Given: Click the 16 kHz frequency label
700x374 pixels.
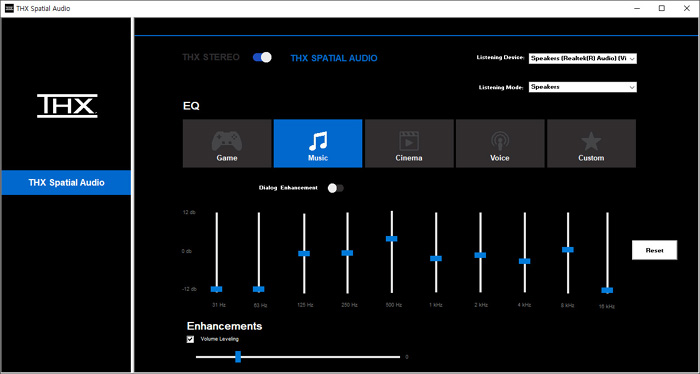Looking at the screenshot, I should pyautogui.click(x=607, y=307).
